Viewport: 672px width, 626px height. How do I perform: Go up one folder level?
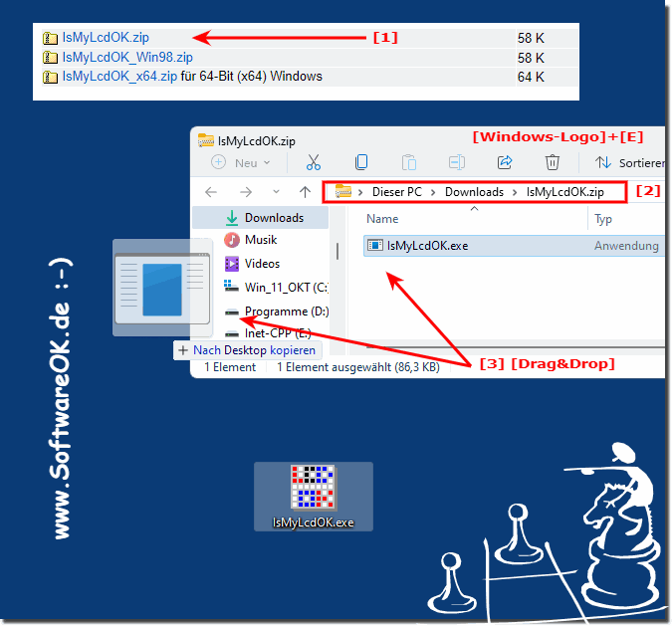(306, 192)
